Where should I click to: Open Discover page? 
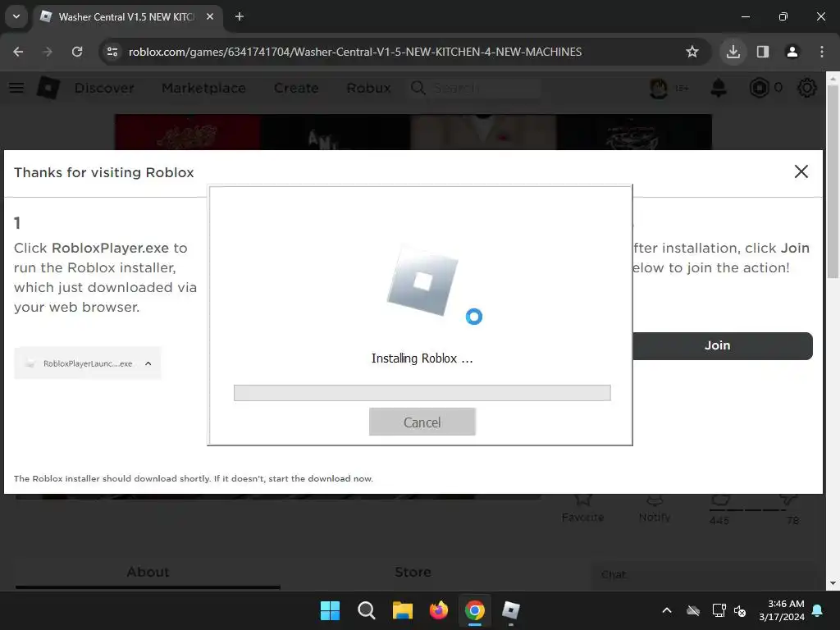104,87
